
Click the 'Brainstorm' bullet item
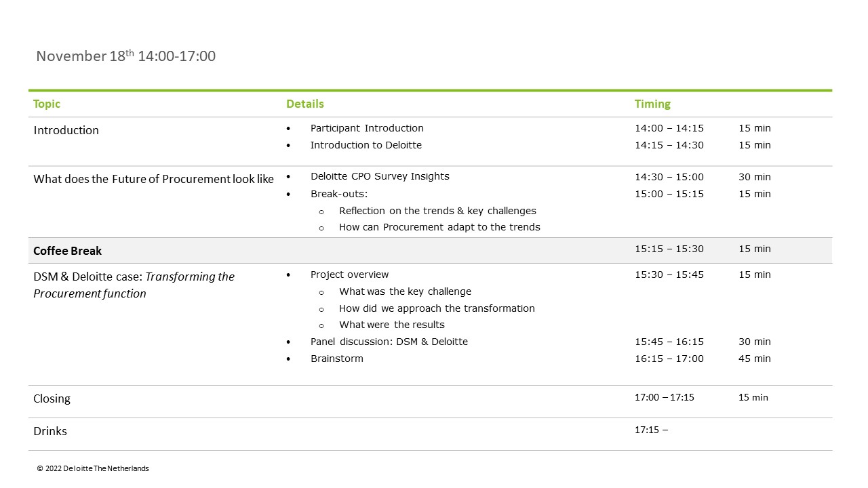point(336,359)
